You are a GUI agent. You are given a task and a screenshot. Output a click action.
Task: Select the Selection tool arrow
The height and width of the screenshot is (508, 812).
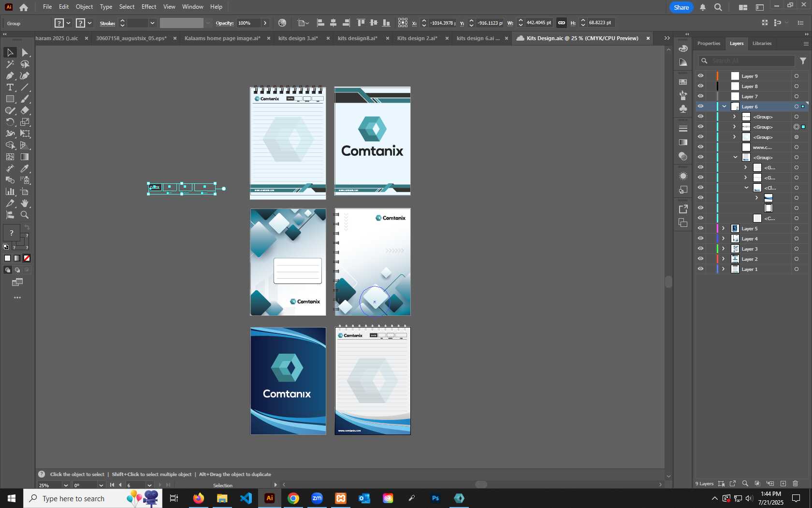[x=10, y=52]
